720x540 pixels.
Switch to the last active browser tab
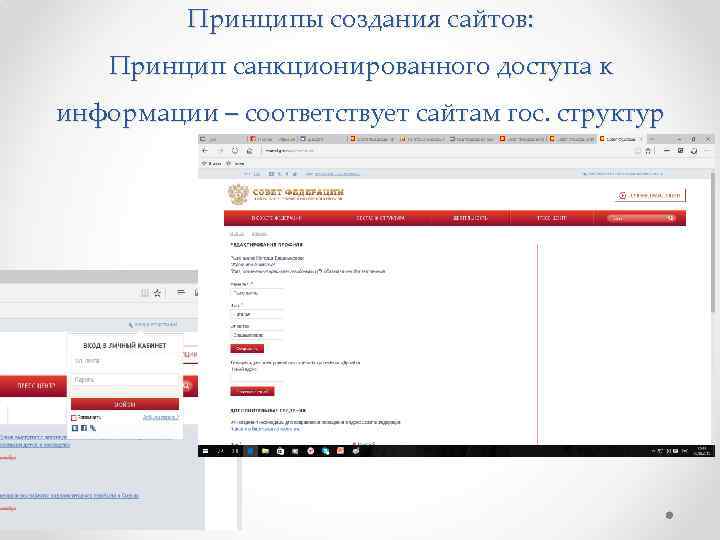(620, 139)
